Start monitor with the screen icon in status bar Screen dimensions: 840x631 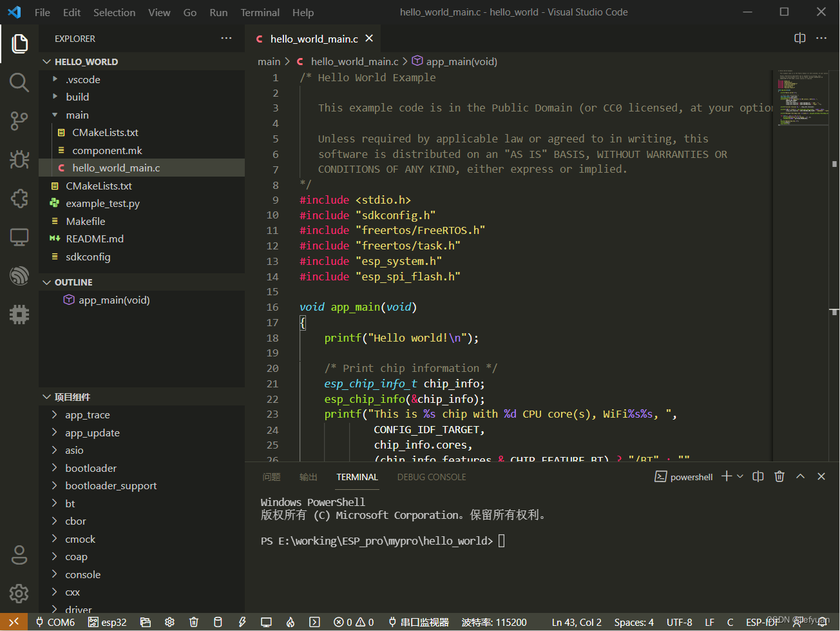coord(266,622)
